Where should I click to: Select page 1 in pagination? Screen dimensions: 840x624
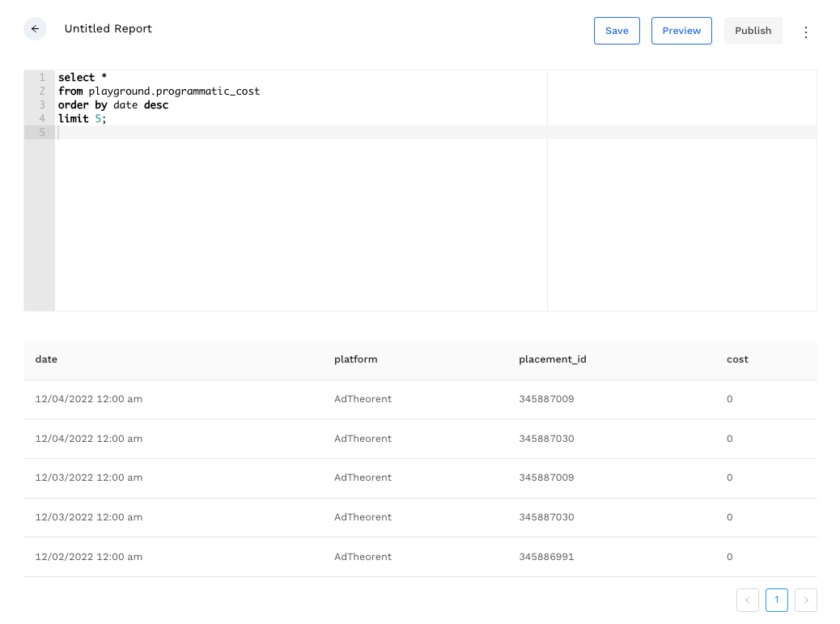pyautogui.click(x=776, y=600)
